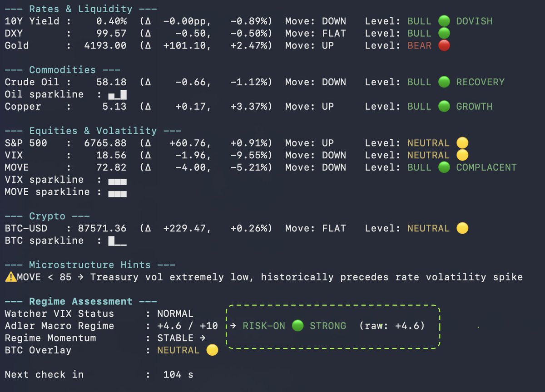Screen dimensions: 545x392
Task: Click the green circle on the MOVE row
Action: coord(444,167)
